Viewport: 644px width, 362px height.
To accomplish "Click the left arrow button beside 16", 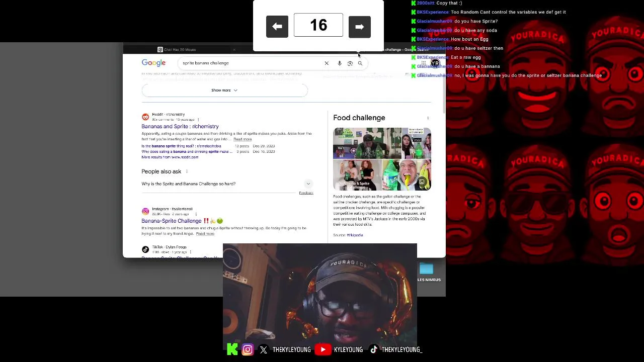I will coord(277,27).
